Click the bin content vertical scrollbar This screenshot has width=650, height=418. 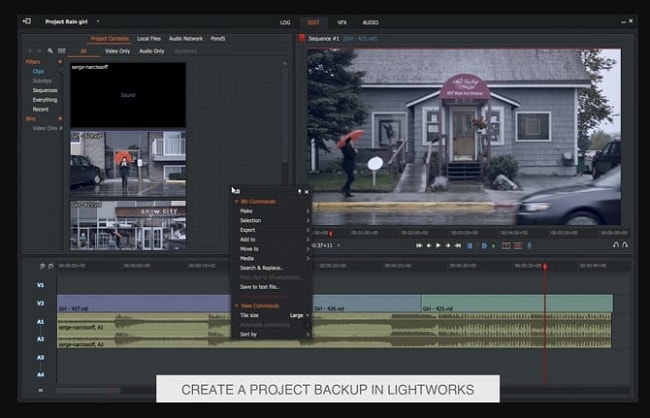pos(285,116)
